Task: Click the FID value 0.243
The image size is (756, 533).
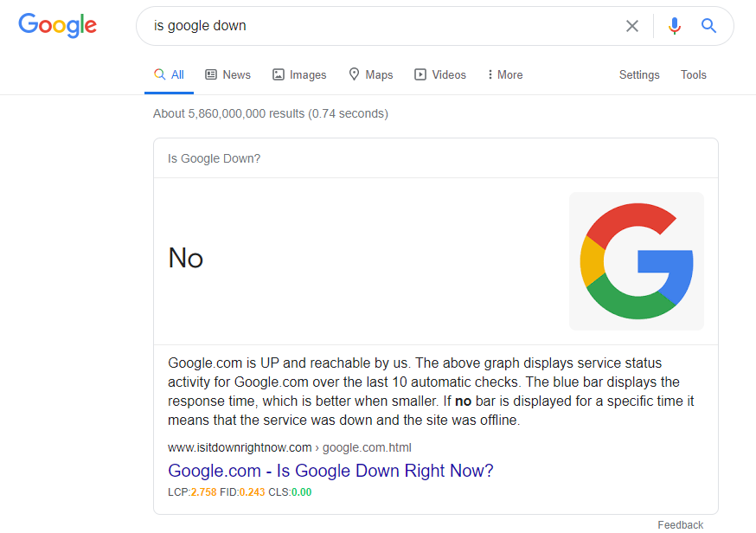Action: (x=253, y=492)
